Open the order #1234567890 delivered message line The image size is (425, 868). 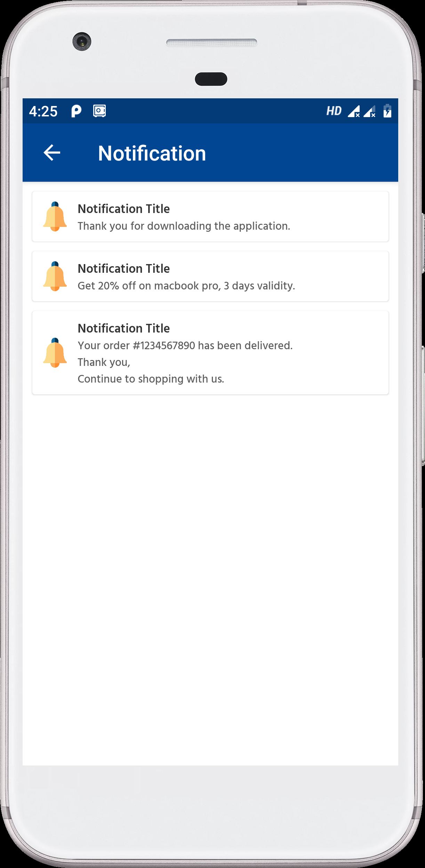185,346
